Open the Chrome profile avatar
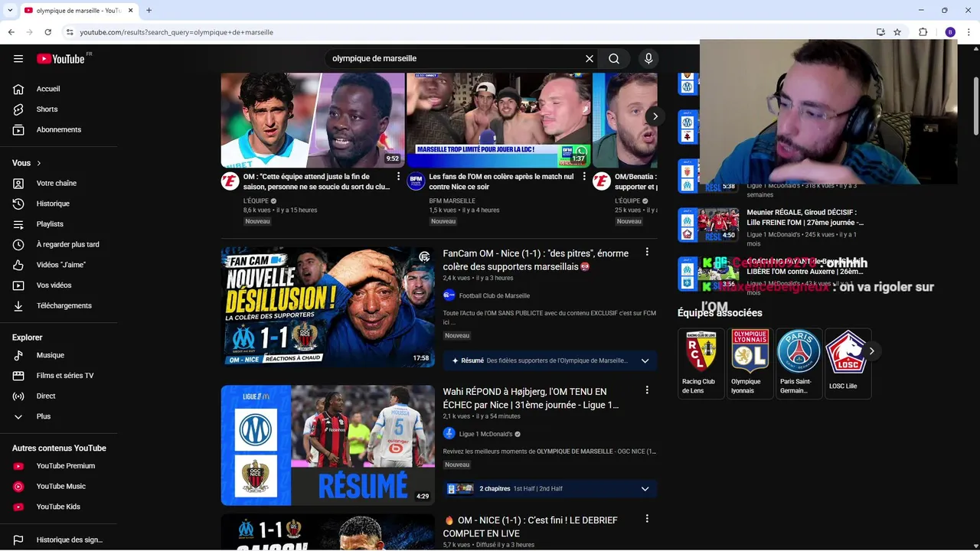The width and height of the screenshot is (980, 551). click(950, 32)
